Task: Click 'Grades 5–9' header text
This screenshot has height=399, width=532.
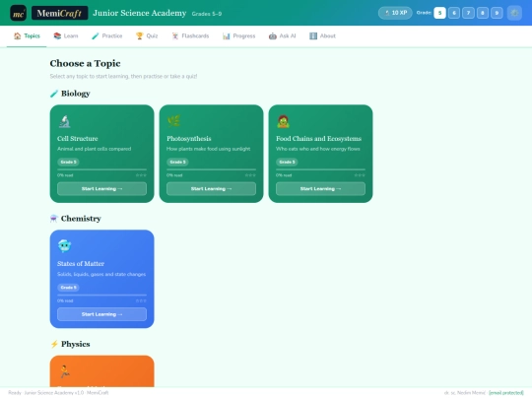Action: point(207,14)
